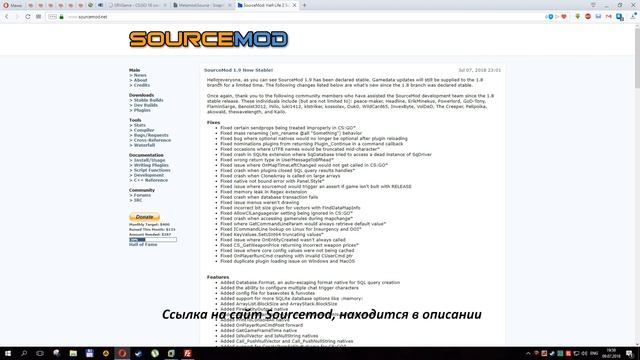Click the yellow Donate button
640x360 pixels.
(x=144, y=217)
